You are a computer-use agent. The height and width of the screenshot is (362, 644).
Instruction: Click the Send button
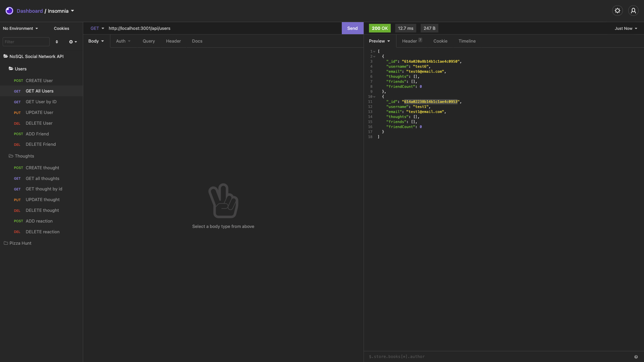352,28
